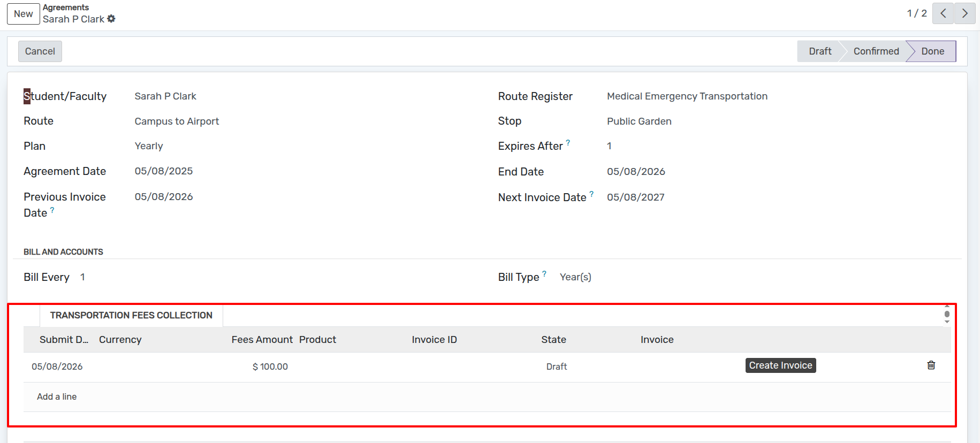Show help tooltip for Bill Type
Image resolution: width=980 pixels, height=443 pixels.
[544, 274]
